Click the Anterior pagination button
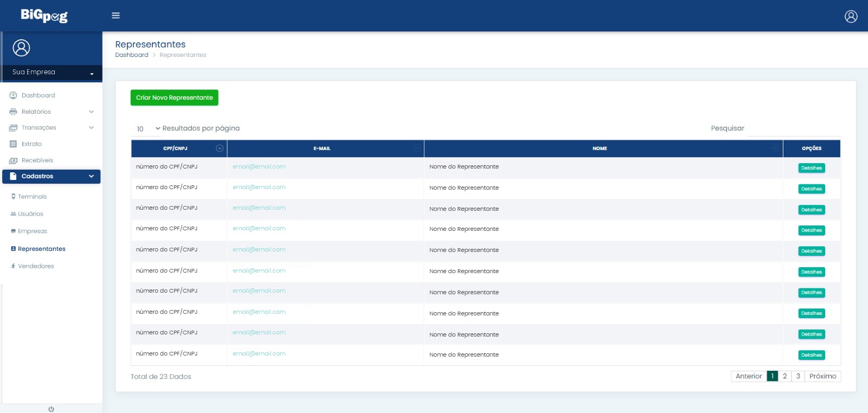This screenshot has height=413, width=868. click(x=749, y=376)
